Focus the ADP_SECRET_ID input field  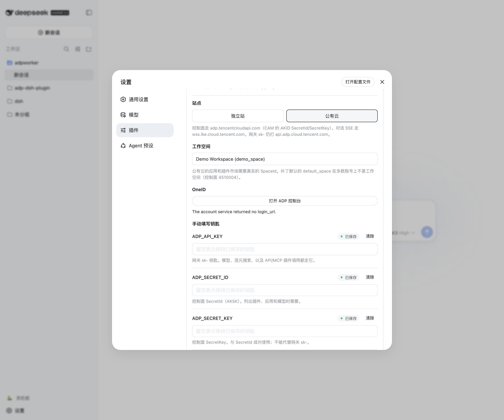tap(285, 290)
